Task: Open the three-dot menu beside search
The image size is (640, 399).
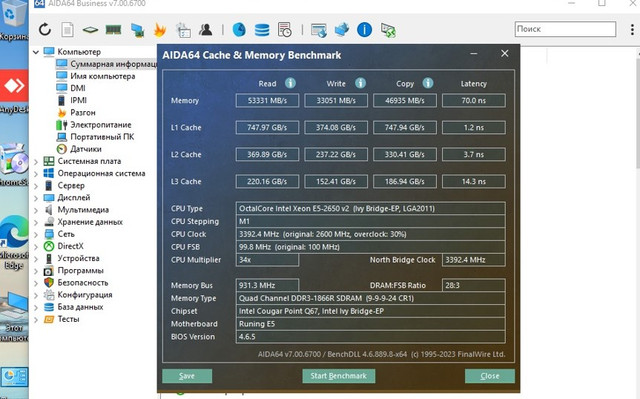Action: (632, 29)
